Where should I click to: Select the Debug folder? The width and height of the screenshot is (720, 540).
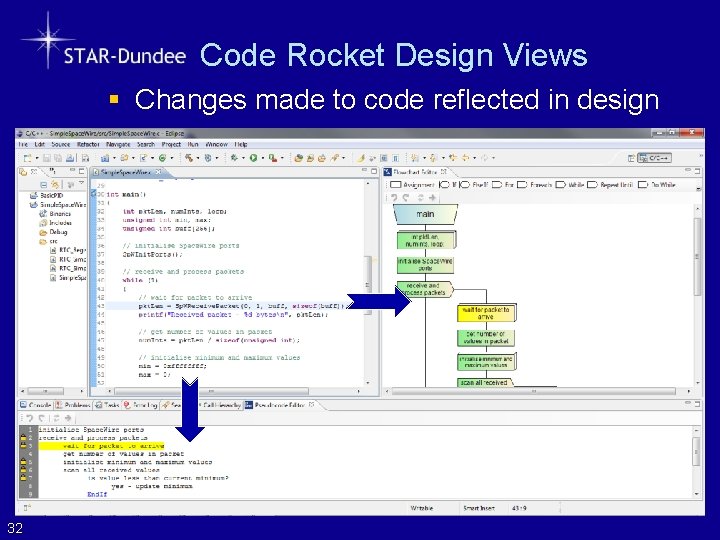click(53, 232)
